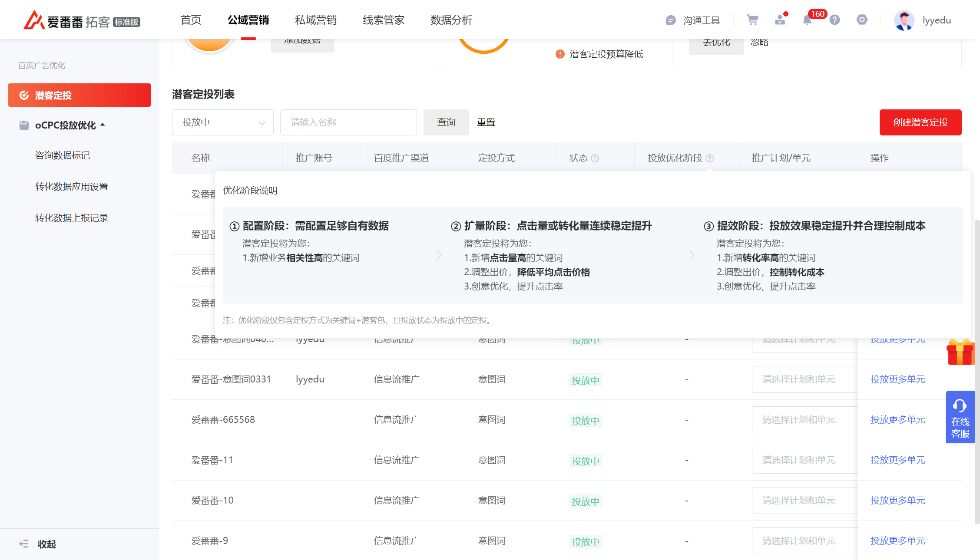980x560 pixels.
Task: Click the 信息流推广 cell in 爱番番-10 row
Action: 397,501
